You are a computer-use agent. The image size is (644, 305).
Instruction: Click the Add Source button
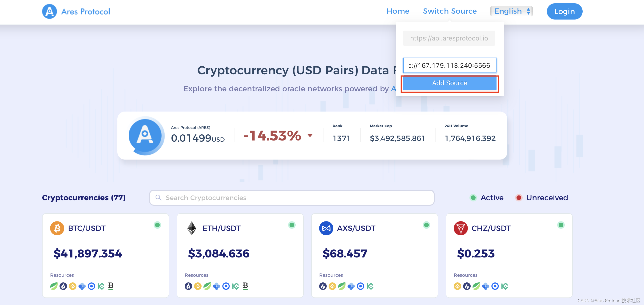click(x=449, y=83)
